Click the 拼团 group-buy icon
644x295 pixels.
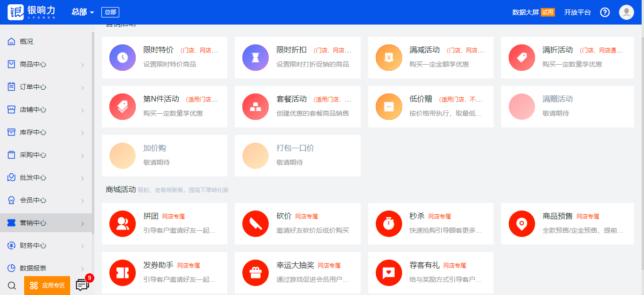pos(123,224)
